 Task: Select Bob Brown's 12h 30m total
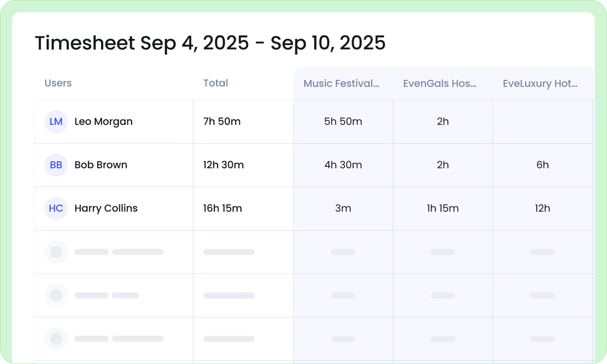(x=224, y=165)
